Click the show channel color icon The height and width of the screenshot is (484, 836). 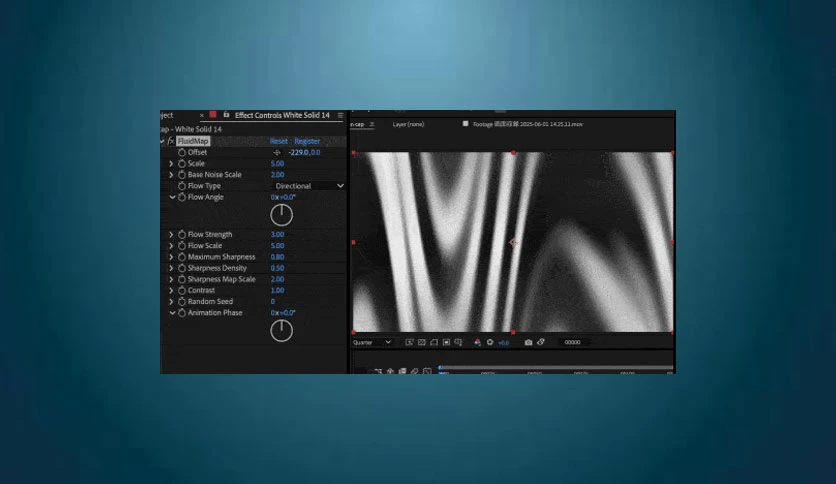click(477, 342)
